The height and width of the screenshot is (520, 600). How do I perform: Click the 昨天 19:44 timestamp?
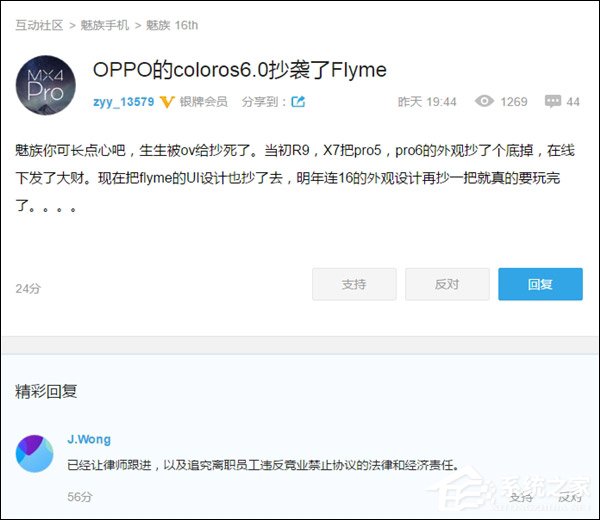pyautogui.click(x=427, y=102)
